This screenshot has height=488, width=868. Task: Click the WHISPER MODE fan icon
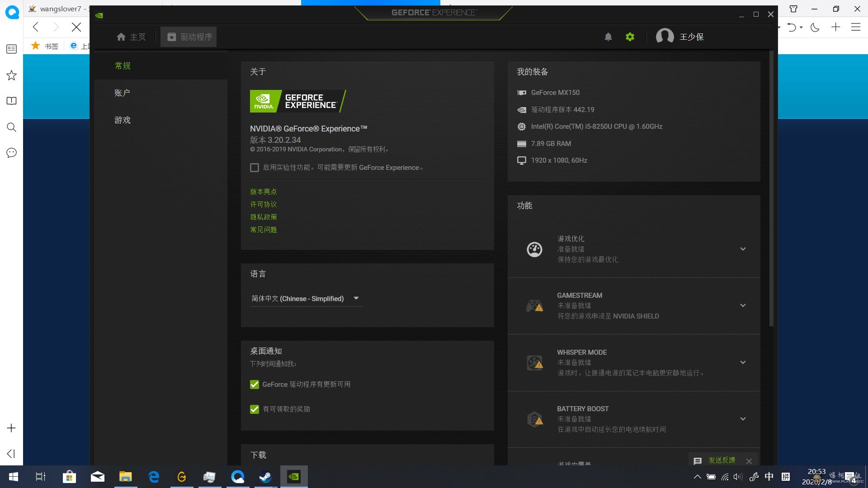(x=534, y=362)
